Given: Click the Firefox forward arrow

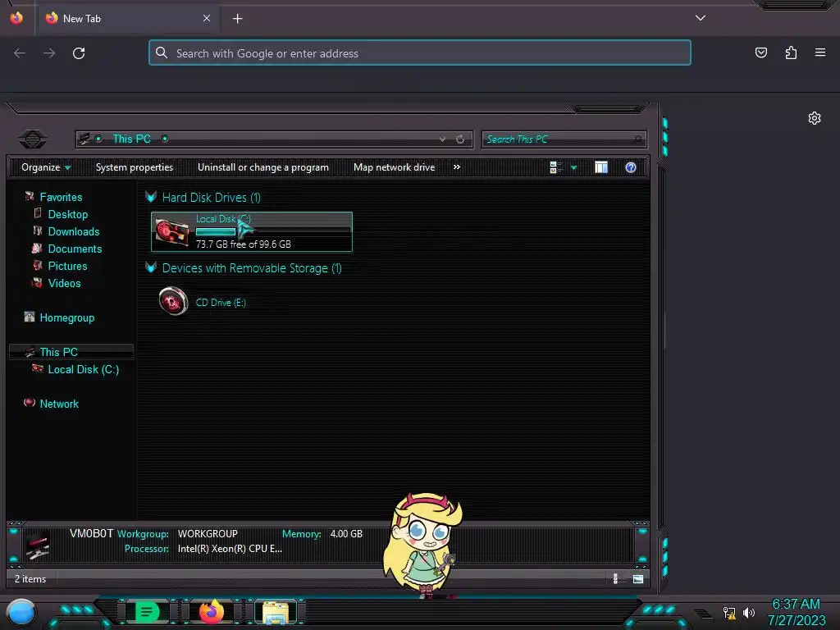Looking at the screenshot, I should [49, 53].
